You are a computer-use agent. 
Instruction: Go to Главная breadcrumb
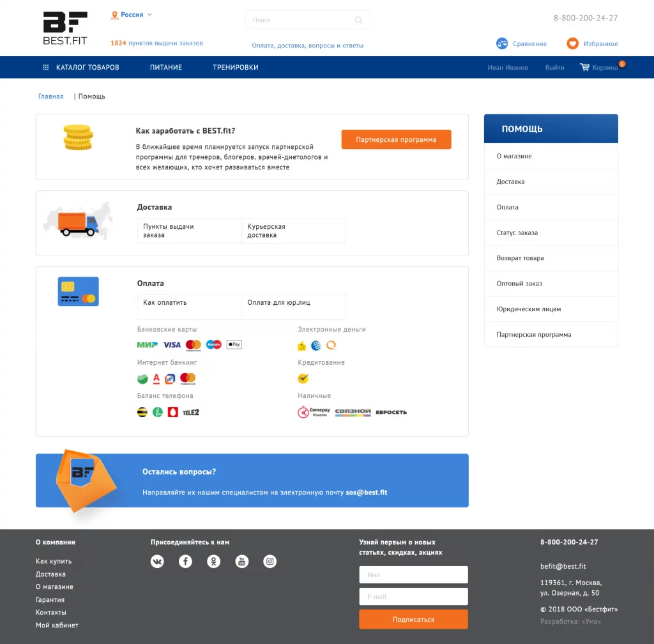point(51,96)
